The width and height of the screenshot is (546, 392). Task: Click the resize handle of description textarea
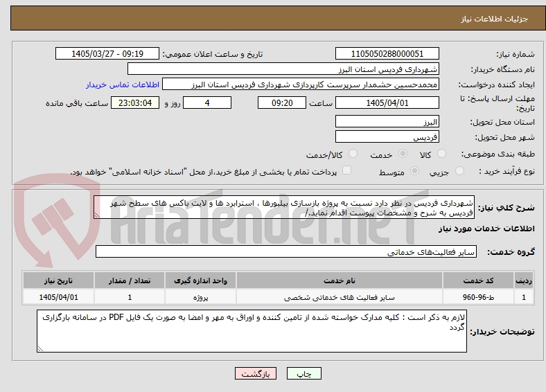point(97,215)
